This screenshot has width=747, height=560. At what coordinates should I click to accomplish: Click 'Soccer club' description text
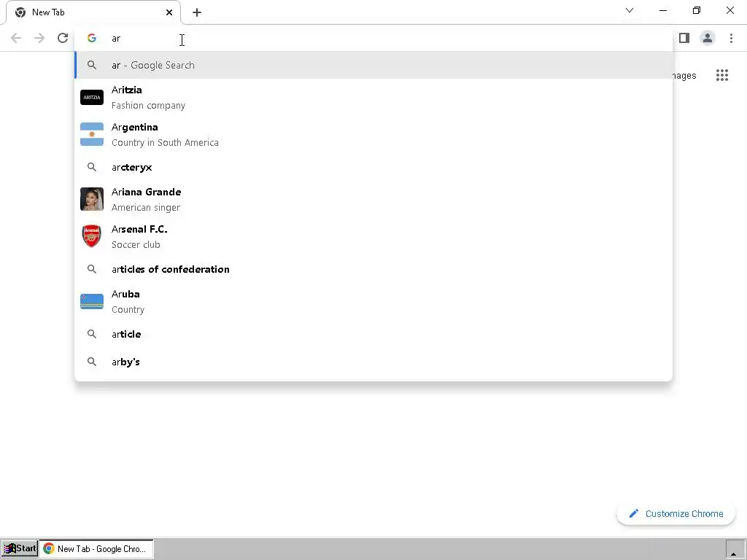[x=136, y=244]
